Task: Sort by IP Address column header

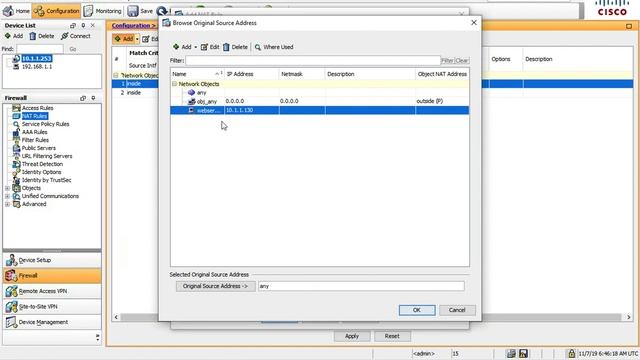Action: pyautogui.click(x=251, y=74)
